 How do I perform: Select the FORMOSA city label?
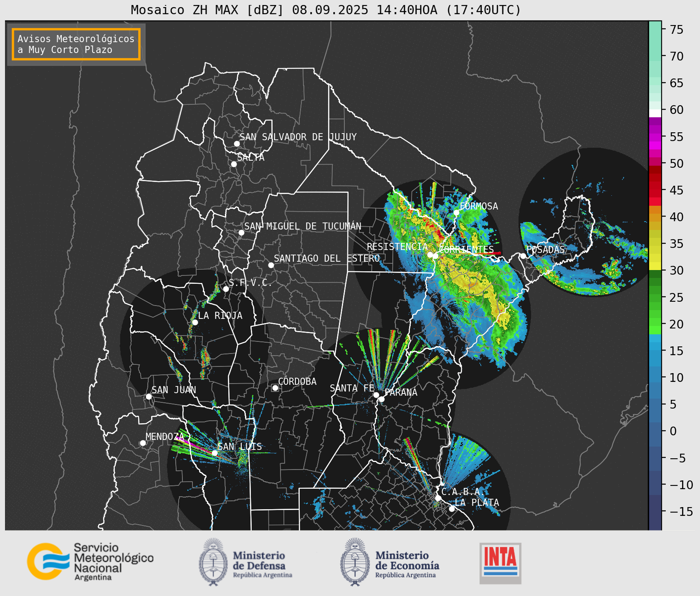coord(479,206)
